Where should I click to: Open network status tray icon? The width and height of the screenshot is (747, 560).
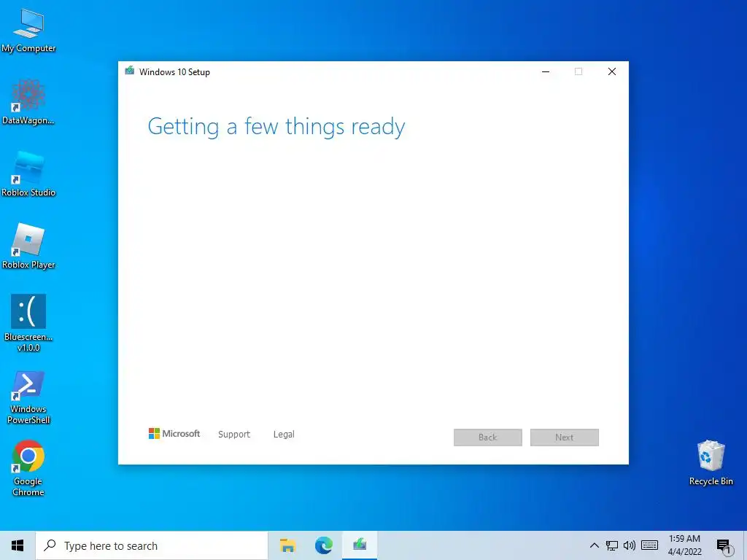[612, 545]
